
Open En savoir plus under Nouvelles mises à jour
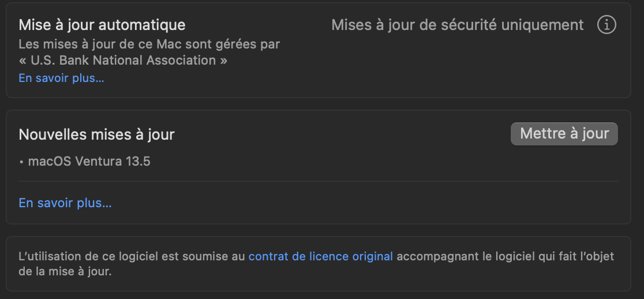coord(65,203)
